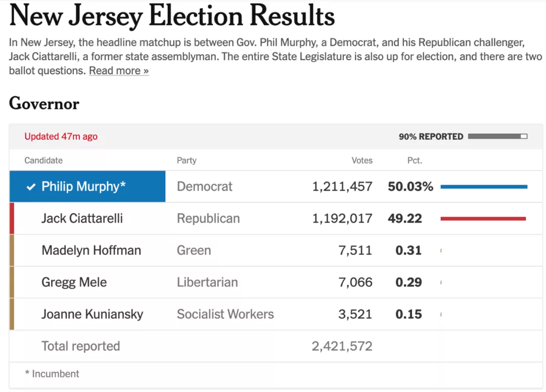Click Ciattarelli's red vote percentage bar
The image size is (546, 392).
point(483,219)
